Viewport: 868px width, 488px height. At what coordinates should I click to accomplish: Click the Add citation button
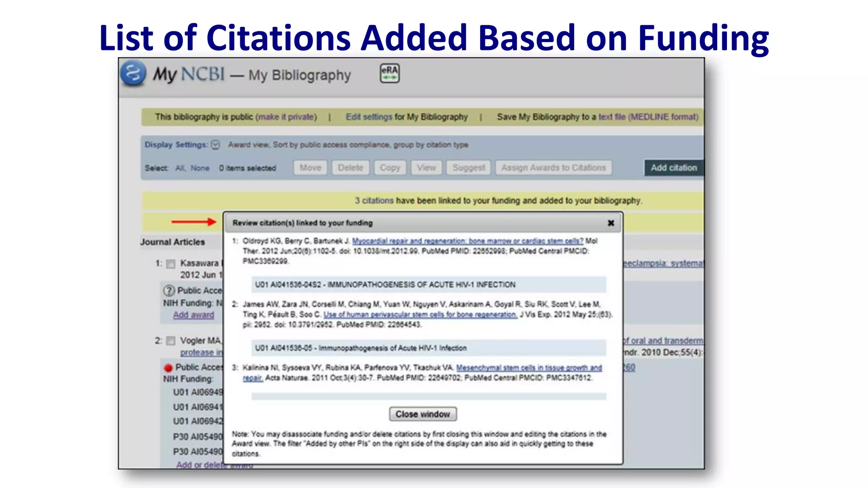[x=674, y=167]
